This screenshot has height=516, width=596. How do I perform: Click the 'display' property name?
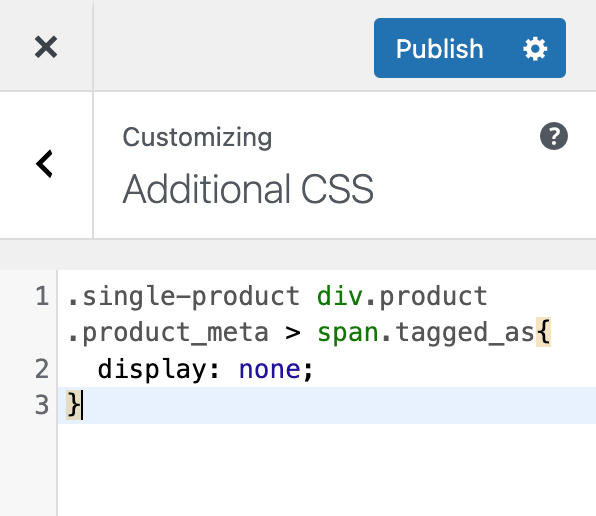click(x=151, y=369)
